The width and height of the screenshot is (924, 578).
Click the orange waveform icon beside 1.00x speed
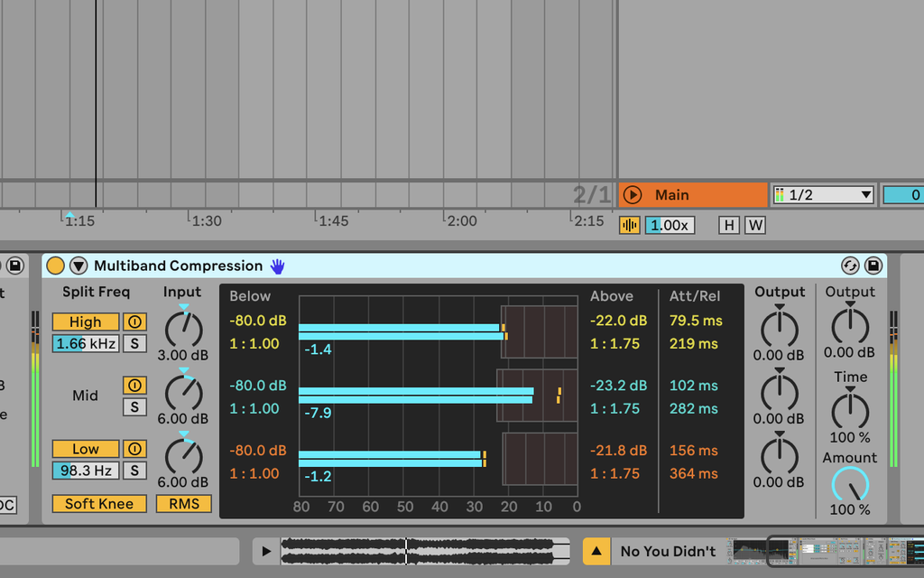[x=629, y=224]
